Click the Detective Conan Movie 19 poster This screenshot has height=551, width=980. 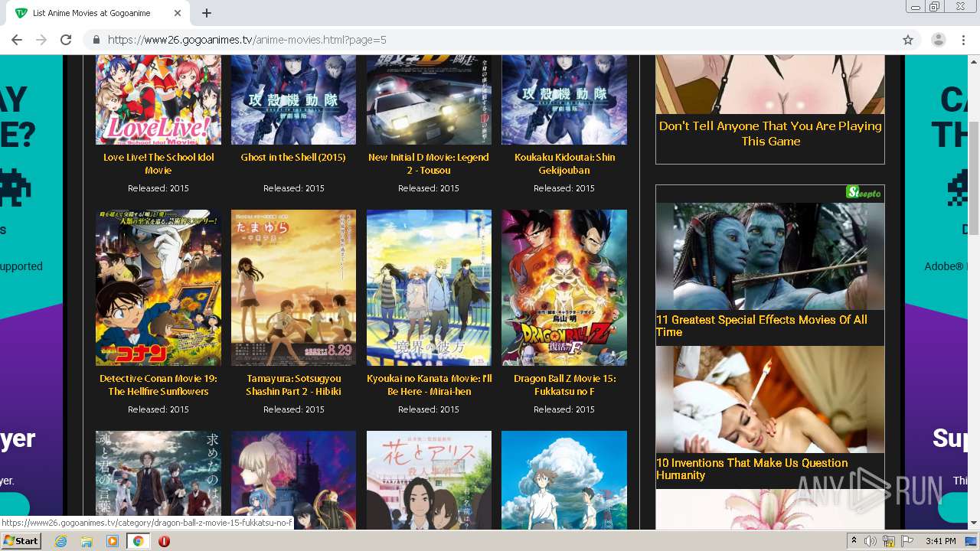click(158, 288)
